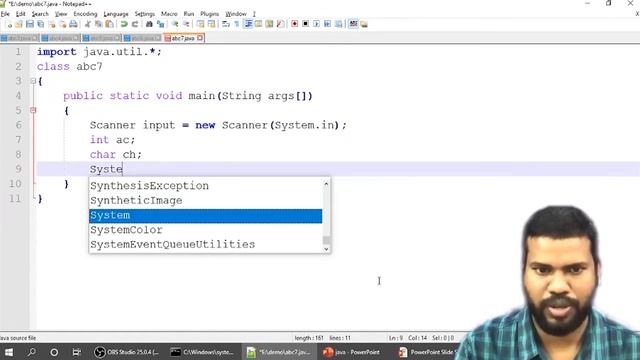
Task: Open the File menu
Action: (5, 14)
